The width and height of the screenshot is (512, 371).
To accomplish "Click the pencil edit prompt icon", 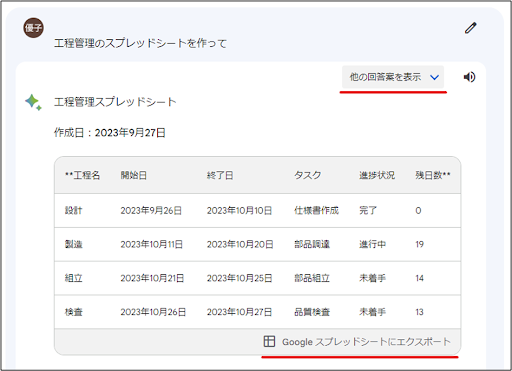I will click(x=471, y=28).
